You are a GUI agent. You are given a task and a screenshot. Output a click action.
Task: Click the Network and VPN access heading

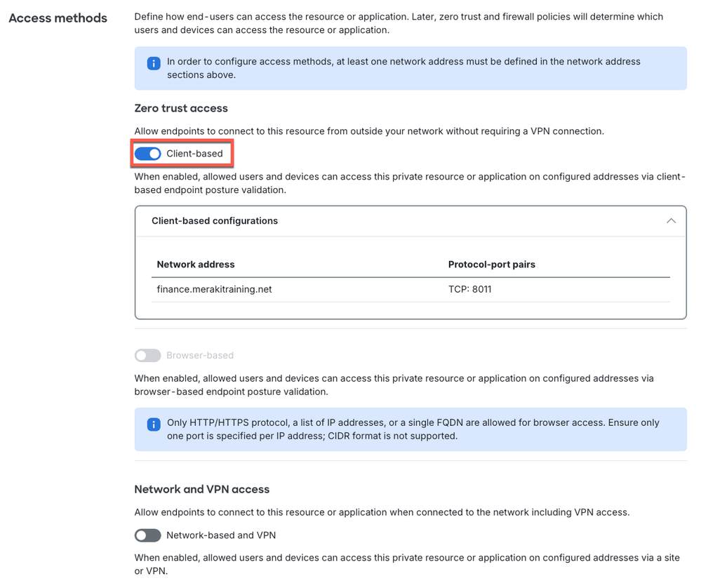pos(201,489)
